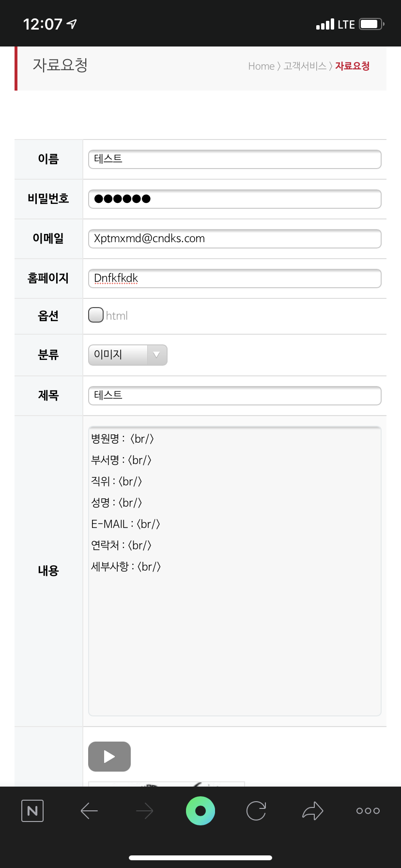Image resolution: width=401 pixels, height=868 pixels.
Task: Tap the dropdown arrow next to 이미지
Action: click(x=156, y=355)
